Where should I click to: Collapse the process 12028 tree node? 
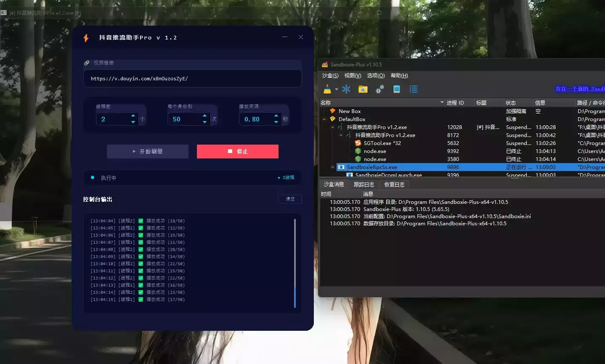pyautogui.click(x=332, y=127)
